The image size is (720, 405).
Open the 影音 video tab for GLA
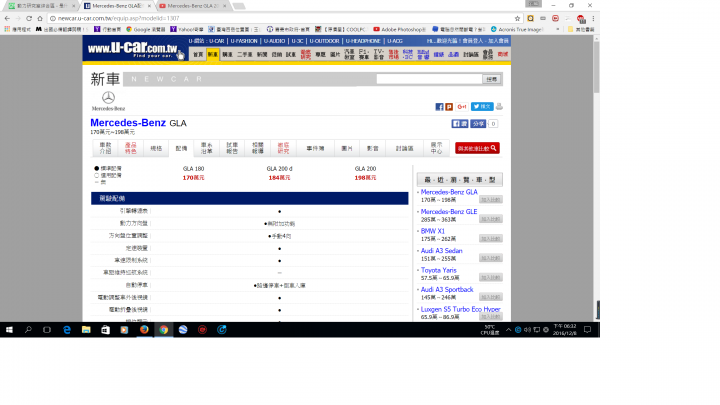(x=372, y=148)
